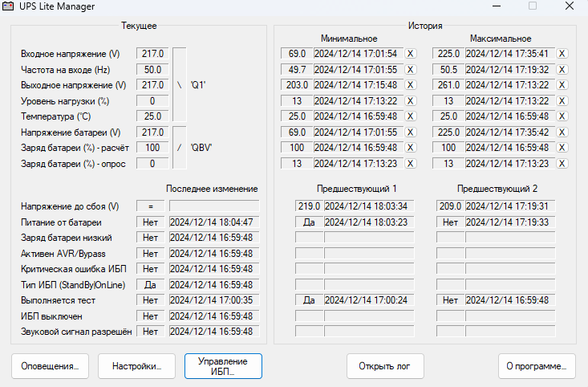Click the Предшествующий 1 voltage value 219.0
Screen dimensions: 588x387
308,206
